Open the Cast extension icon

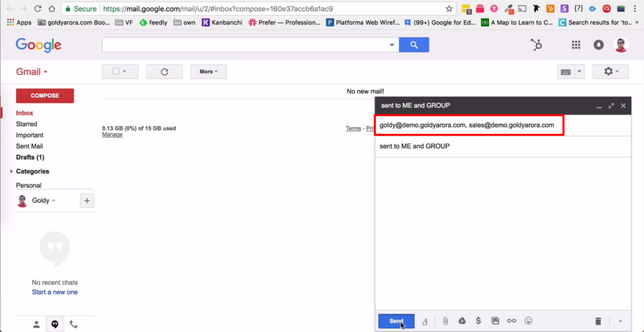coord(523,9)
